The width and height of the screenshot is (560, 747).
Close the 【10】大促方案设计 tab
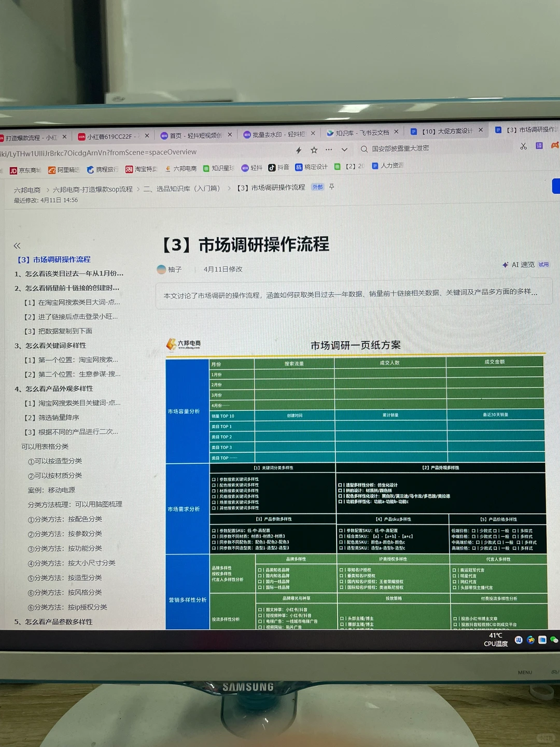[x=481, y=130]
